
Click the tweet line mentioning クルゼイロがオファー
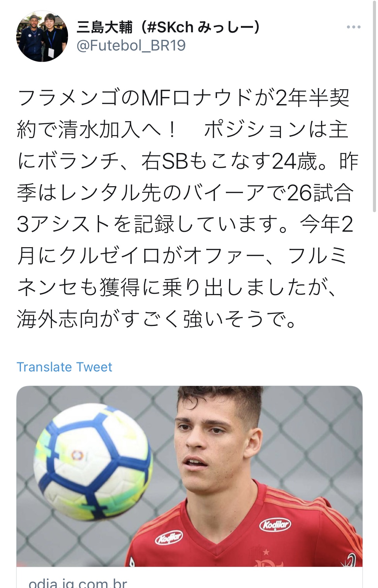tap(182, 256)
